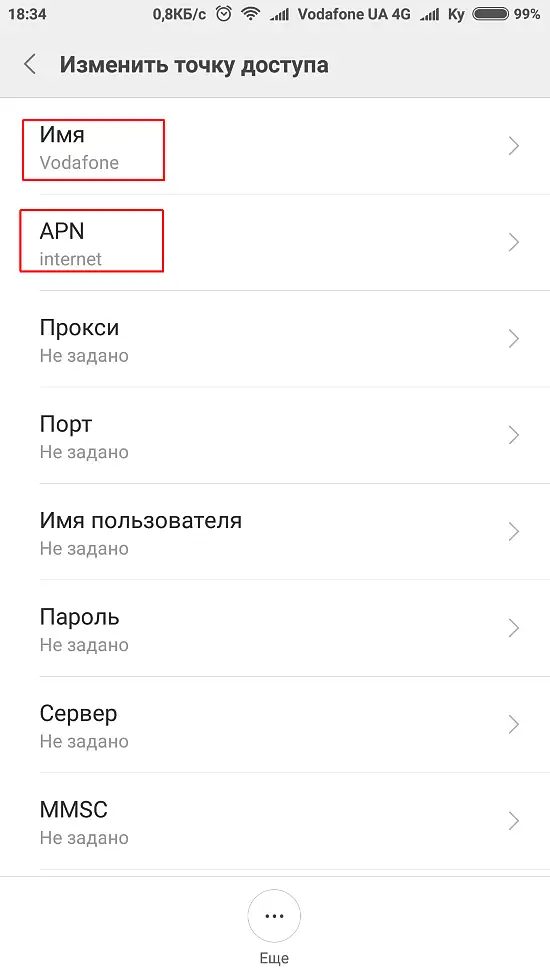This screenshot has height=970, width=550.
Task: Tap the Изменить точку доступа title
Action: [x=194, y=65]
